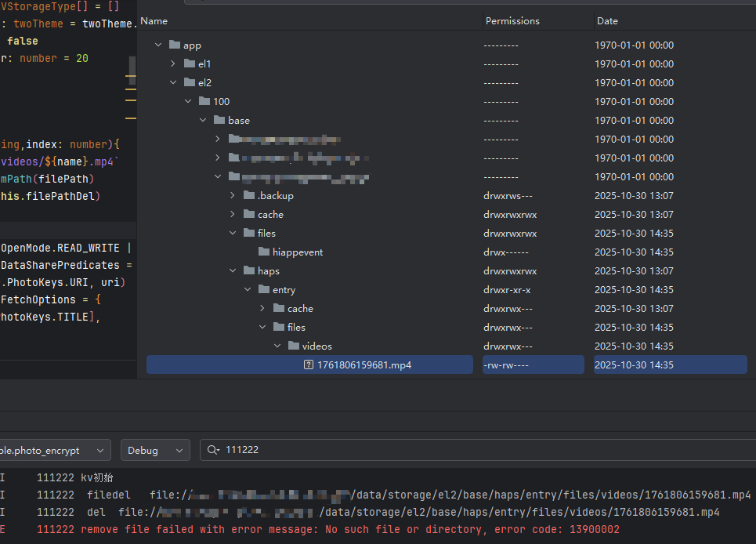Click the Name column header

pos(154,21)
